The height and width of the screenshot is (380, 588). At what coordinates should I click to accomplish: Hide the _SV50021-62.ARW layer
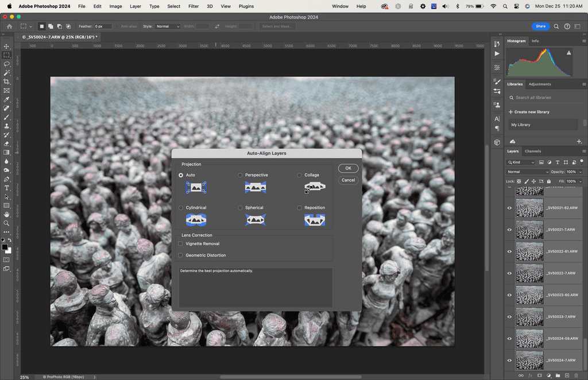tap(509, 208)
